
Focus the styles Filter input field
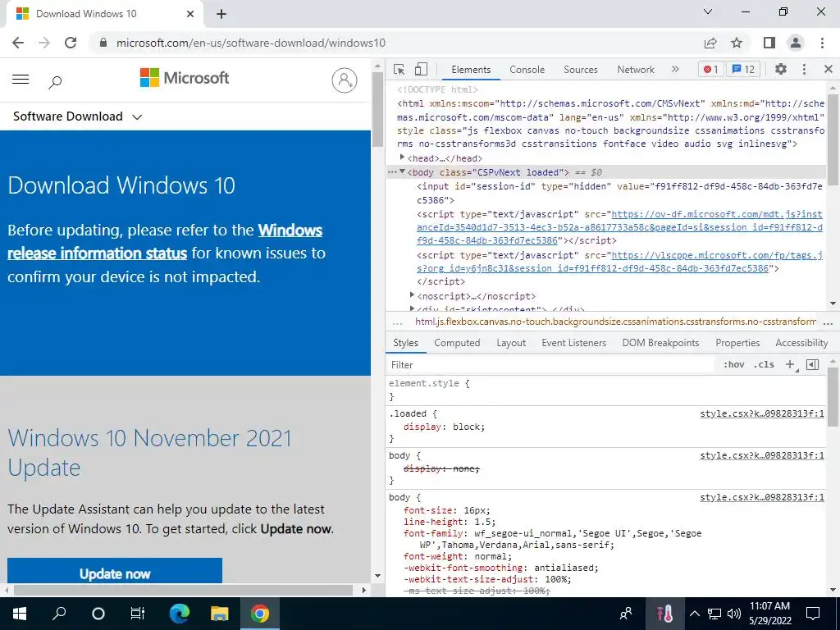[x=552, y=365]
